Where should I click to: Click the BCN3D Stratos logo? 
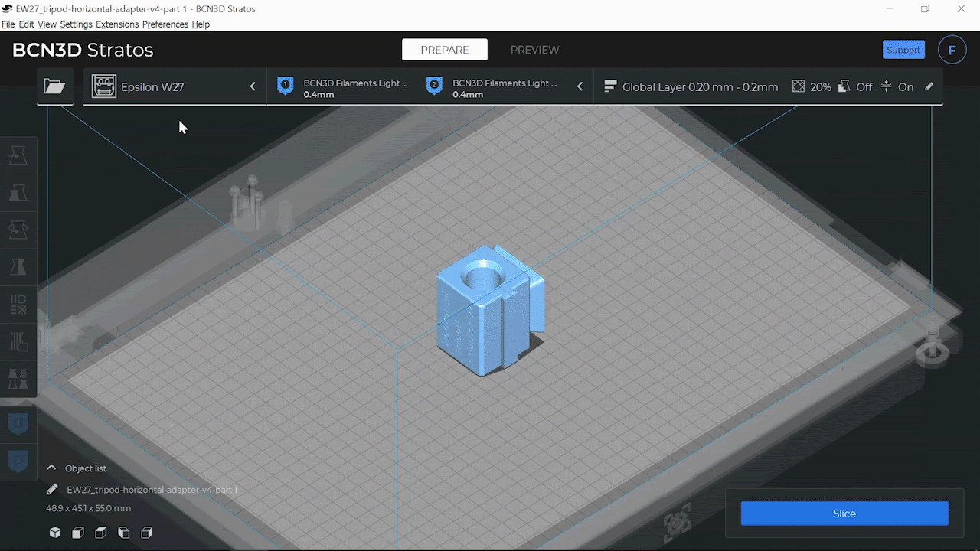point(83,51)
